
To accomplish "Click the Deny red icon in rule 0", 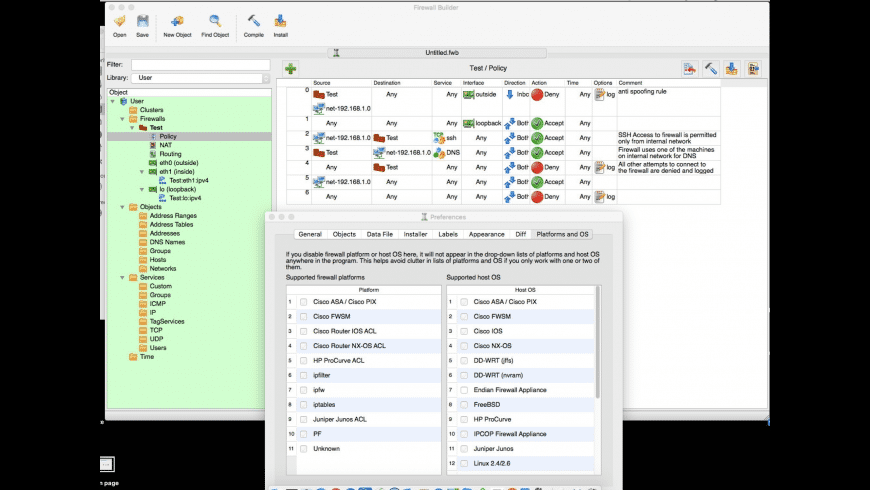I will pyautogui.click(x=537, y=94).
